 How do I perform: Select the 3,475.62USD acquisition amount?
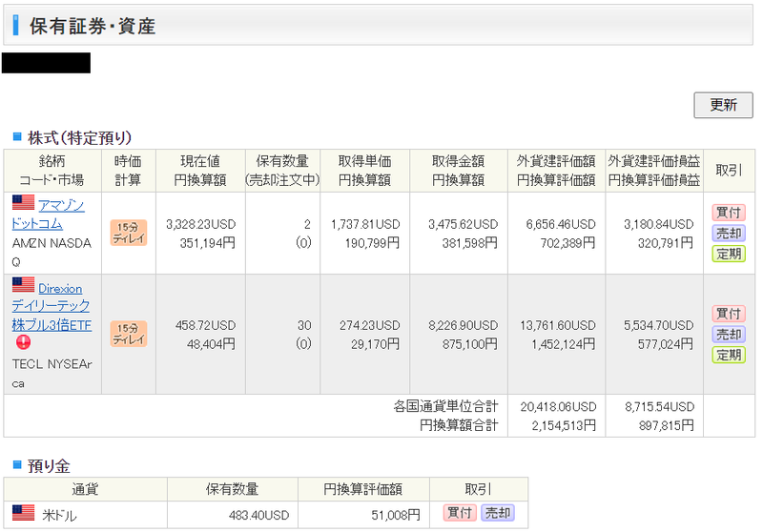click(x=464, y=224)
